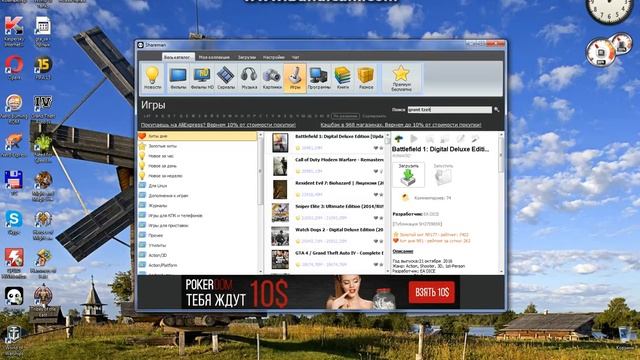This screenshot has width=640, height=360.
Task: Select Хиты дня in category list
Action: pyautogui.click(x=198, y=136)
